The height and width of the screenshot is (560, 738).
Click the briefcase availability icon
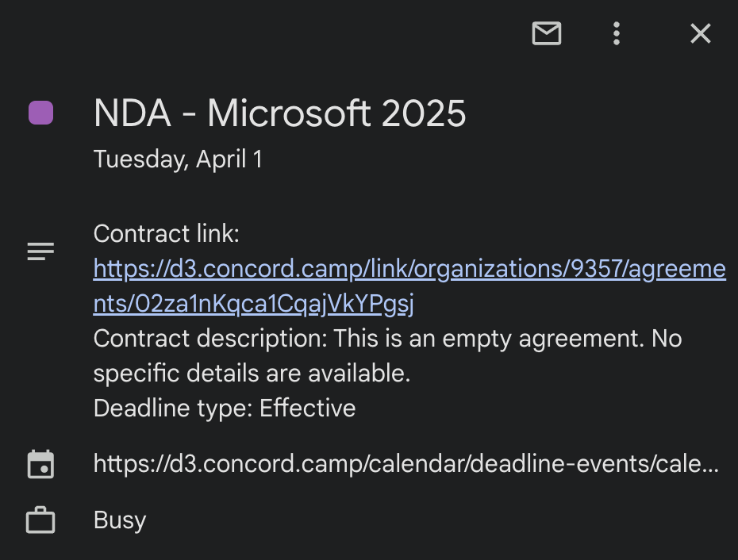coord(41,521)
